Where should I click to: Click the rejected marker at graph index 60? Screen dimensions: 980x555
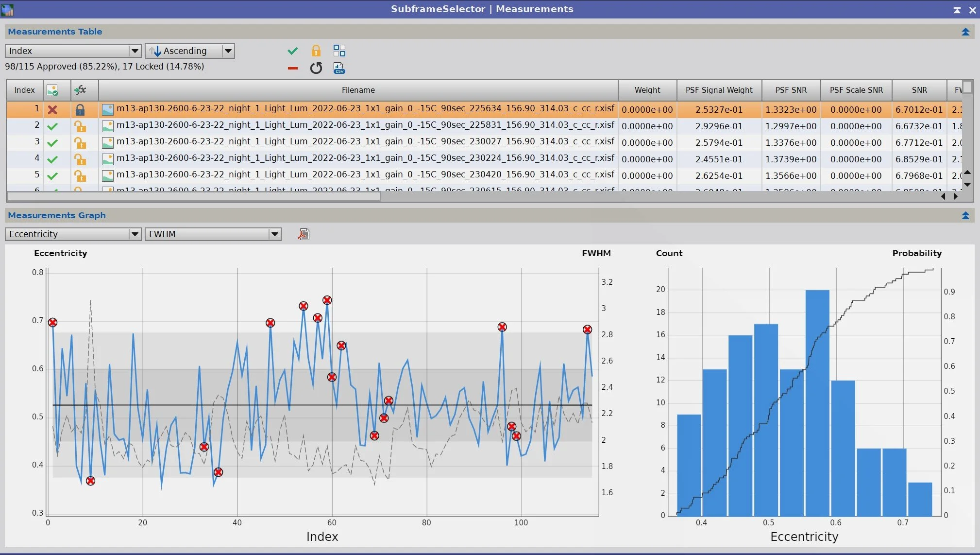tap(332, 377)
